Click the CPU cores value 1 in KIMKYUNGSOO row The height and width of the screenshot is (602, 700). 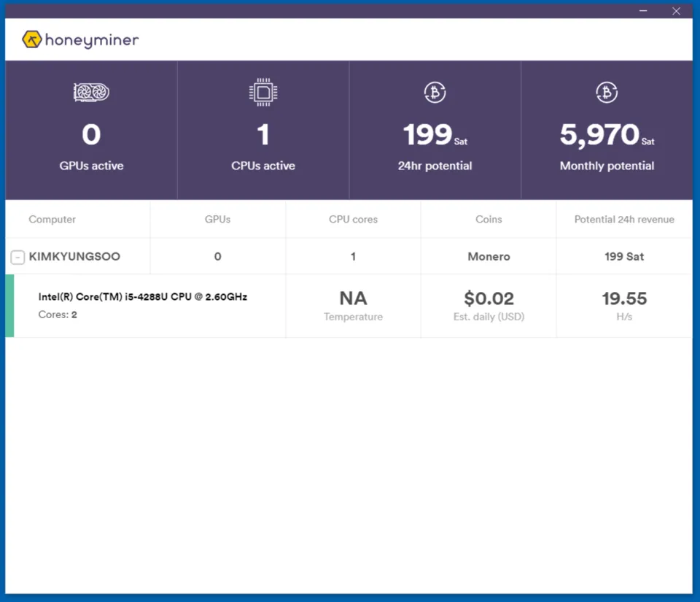[x=353, y=256]
